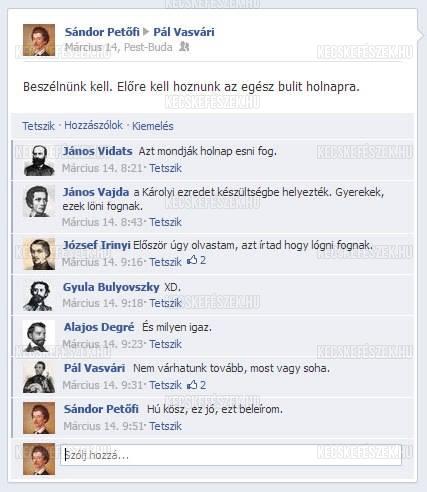Click Hozzászólok to comment on the post
This screenshot has height=492, width=427.
[x=93, y=125]
